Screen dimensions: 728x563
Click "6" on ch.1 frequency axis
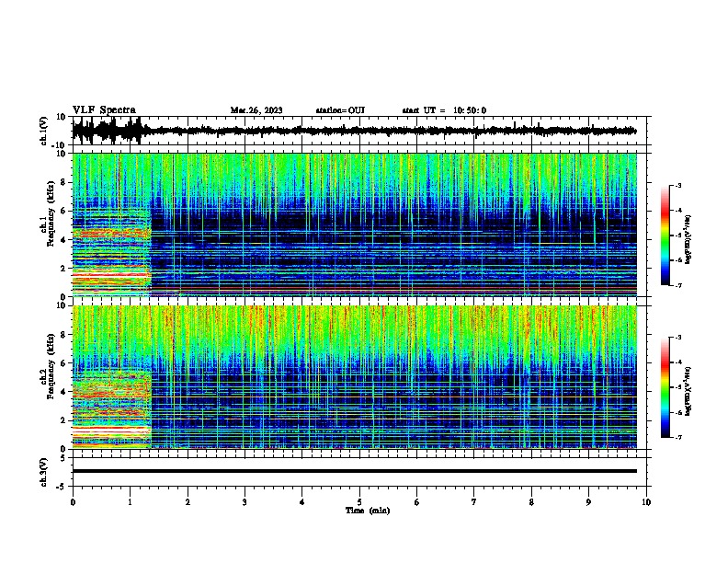63,212
